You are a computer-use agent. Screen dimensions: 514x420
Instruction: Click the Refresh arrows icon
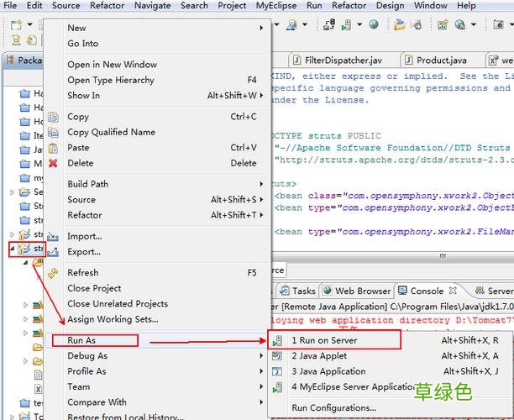[x=53, y=273]
